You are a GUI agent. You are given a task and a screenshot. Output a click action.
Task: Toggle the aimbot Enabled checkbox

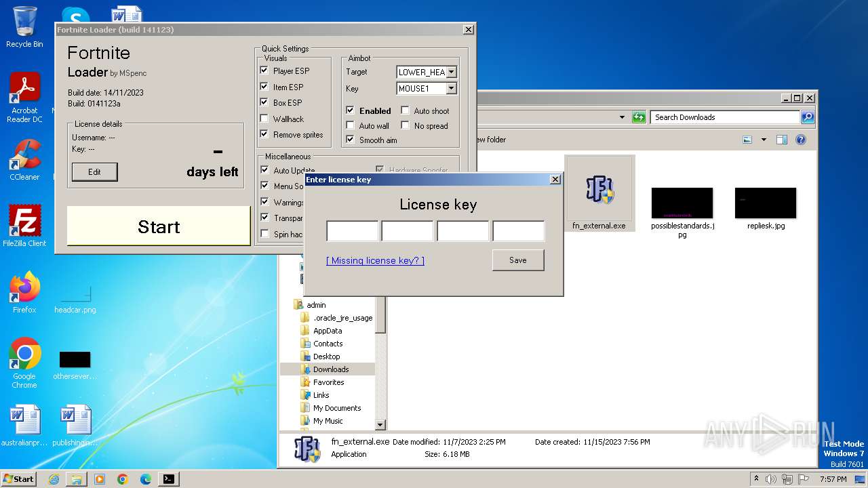[350, 110]
